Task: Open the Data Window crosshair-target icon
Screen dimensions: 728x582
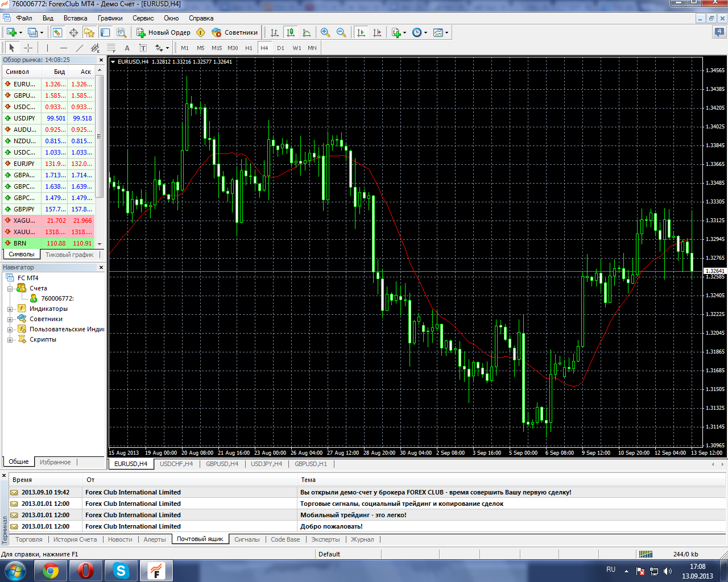Action: tap(73, 32)
